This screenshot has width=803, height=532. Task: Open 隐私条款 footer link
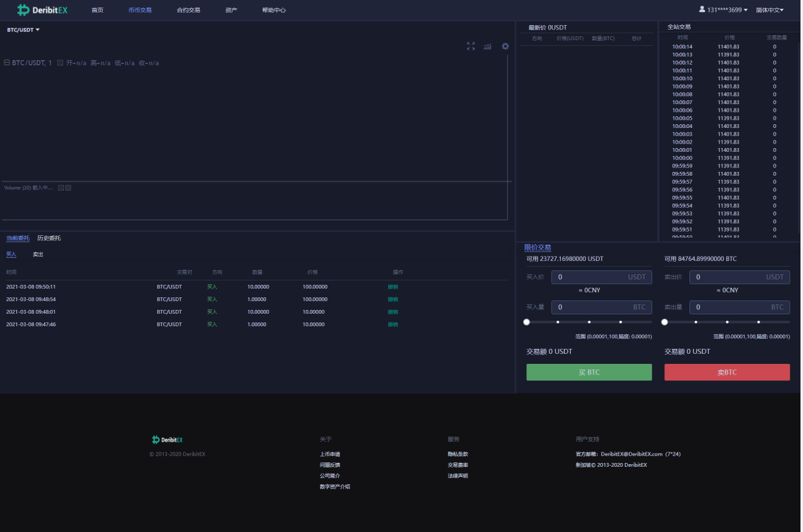[458, 454]
